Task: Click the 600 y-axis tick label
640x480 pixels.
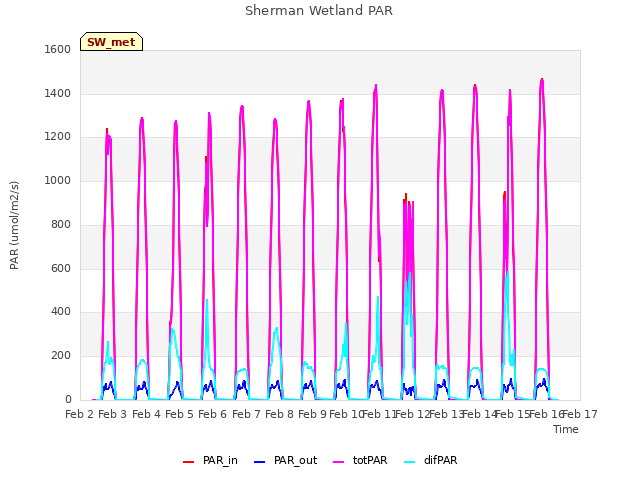Action: (61, 268)
